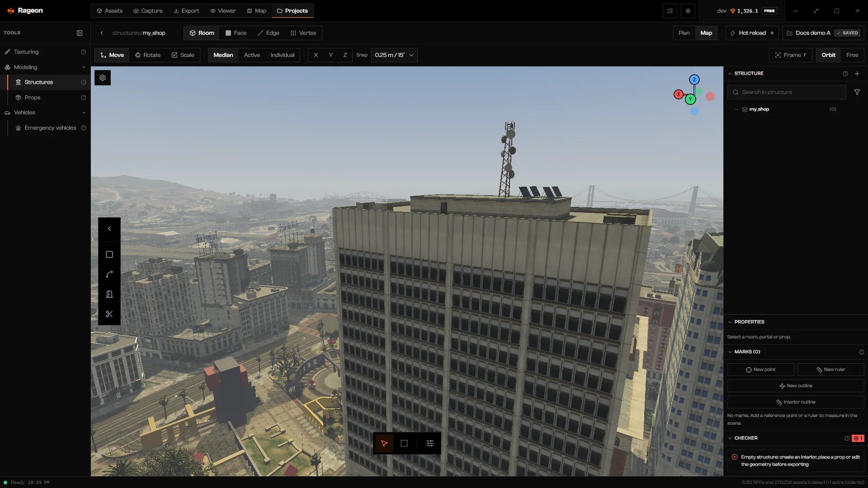Open the Export tab

coord(186,11)
